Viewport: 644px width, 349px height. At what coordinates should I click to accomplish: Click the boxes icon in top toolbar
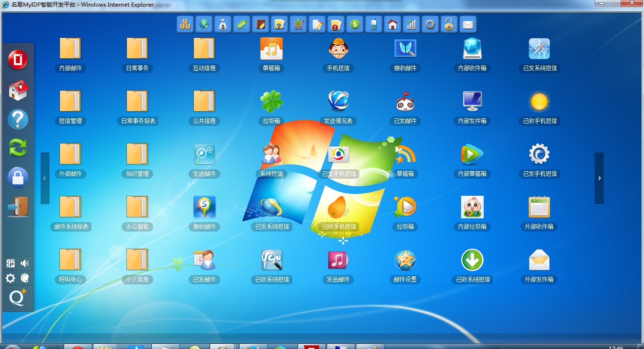tap(185, 24)
